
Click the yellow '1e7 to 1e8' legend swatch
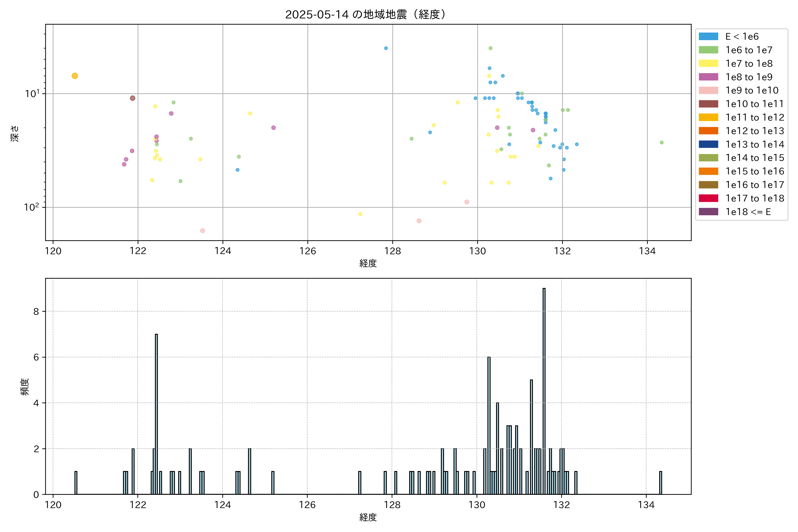coord(708,63)
